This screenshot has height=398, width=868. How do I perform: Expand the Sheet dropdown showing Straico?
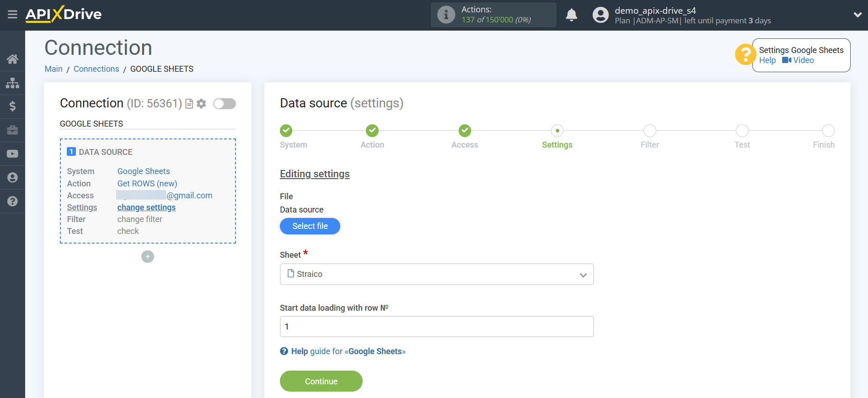coord(436,274)
